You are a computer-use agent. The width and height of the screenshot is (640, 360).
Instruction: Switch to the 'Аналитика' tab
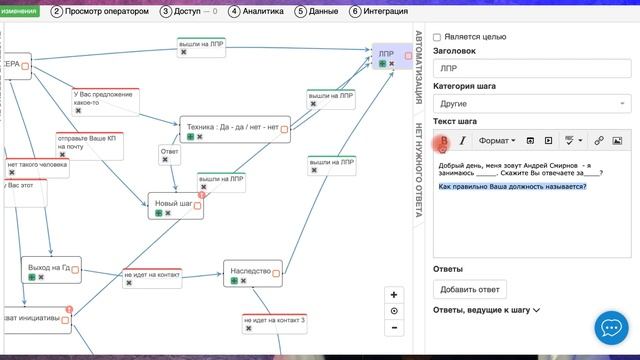[x=256, y=11]
